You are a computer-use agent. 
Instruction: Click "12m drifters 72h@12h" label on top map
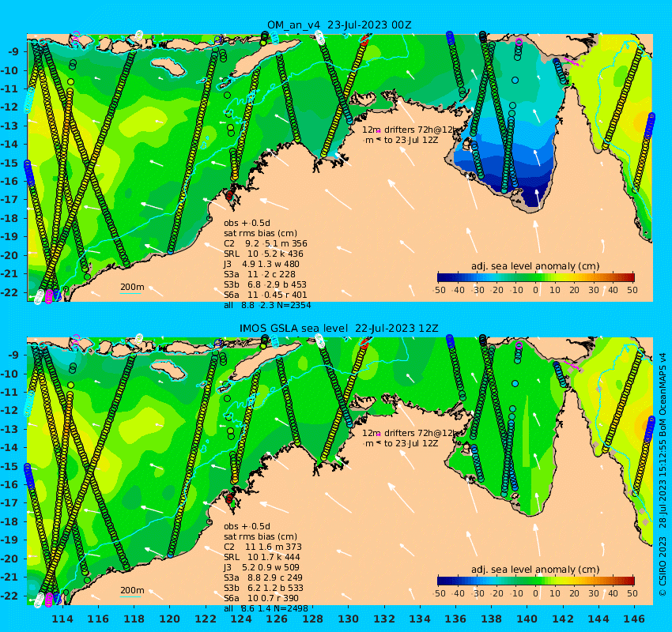(x=410, y=130)
